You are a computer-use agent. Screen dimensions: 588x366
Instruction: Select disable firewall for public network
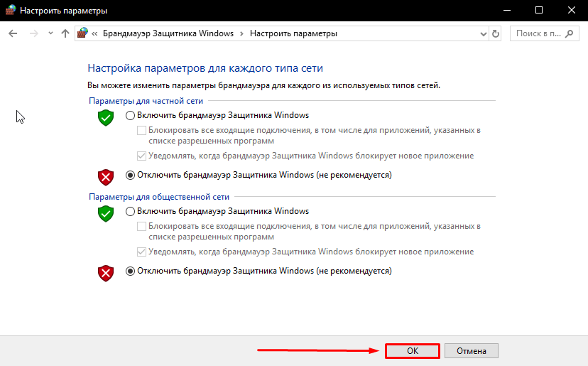point(130,271)
